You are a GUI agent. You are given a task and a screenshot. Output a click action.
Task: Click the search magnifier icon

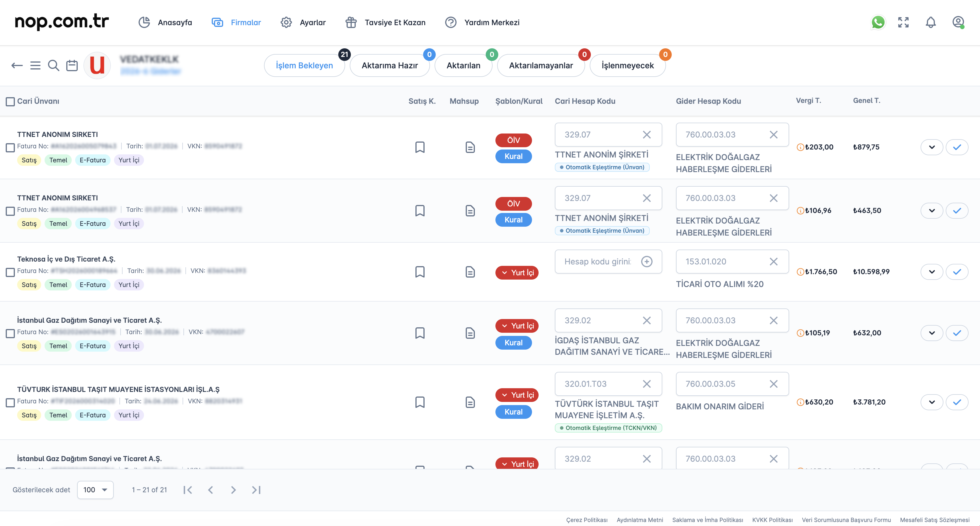54,65
